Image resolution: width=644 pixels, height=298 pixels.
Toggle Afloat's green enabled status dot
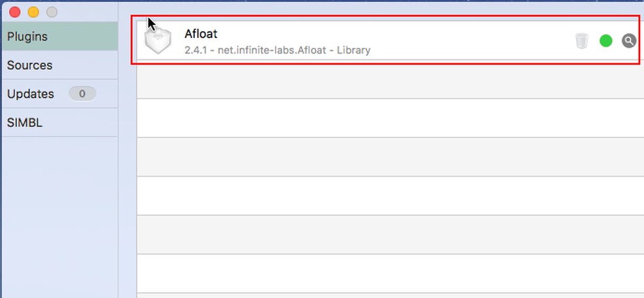point(606,41)
